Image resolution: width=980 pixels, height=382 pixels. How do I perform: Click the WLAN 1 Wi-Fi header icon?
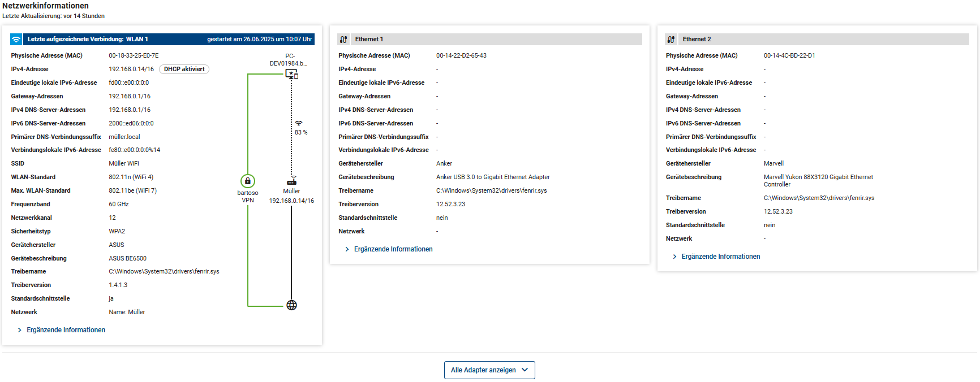click(16, 40)
